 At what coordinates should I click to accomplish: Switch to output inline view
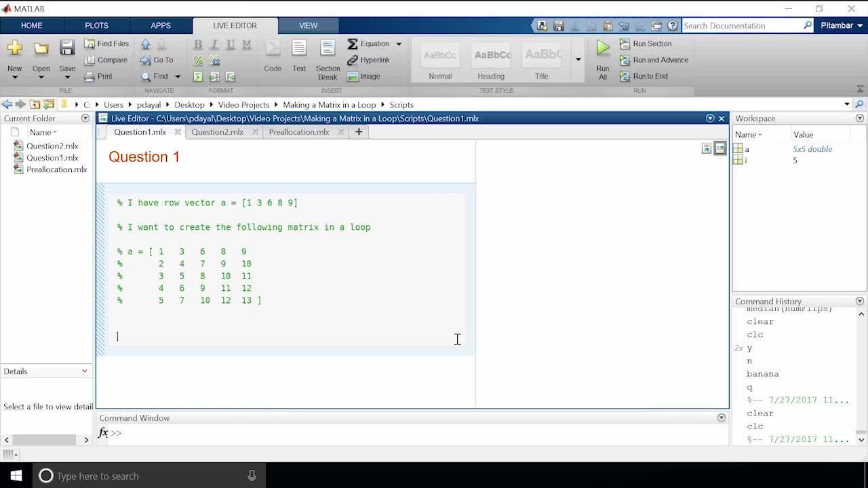click(706, 148)
